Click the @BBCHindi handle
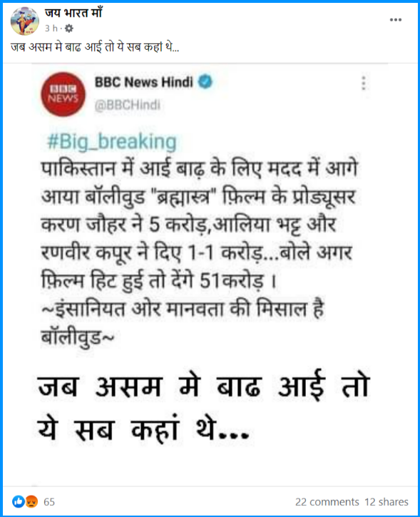The height and width of the screenshot is (517, 420). (127, 105)
